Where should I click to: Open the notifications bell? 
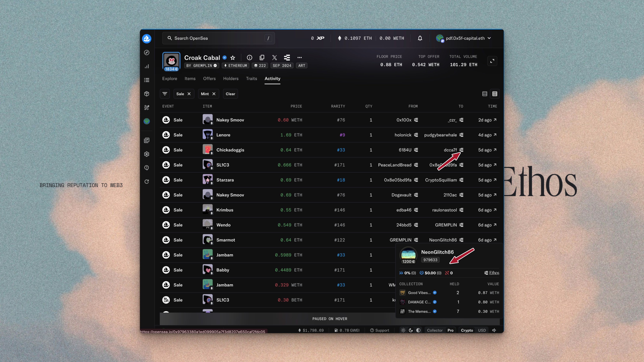click(420, 38)
